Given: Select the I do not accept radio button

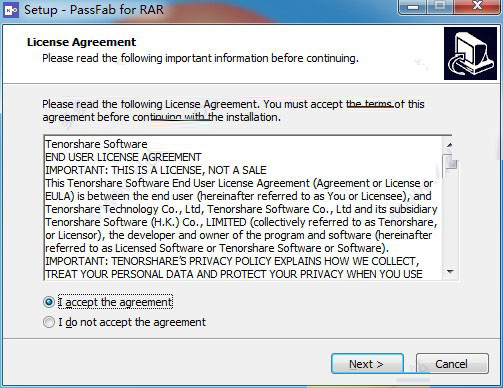Looking at the screenshot, I should (49, 322).
